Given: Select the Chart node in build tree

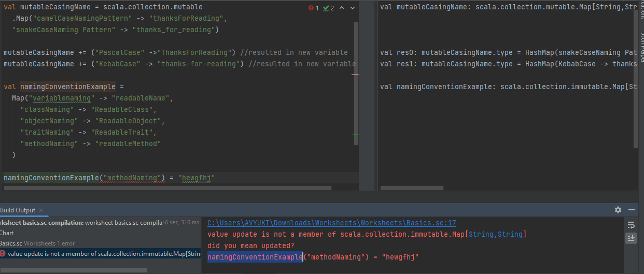Looking at the screenshot, I should click(x=7, y=233).
